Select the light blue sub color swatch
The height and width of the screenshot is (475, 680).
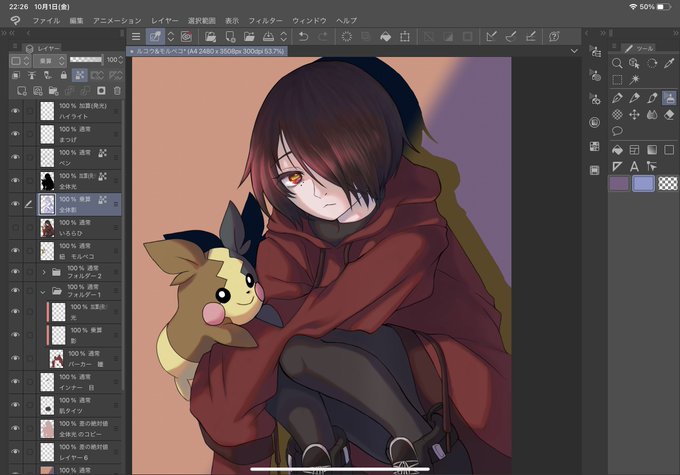tap(643, 183)
